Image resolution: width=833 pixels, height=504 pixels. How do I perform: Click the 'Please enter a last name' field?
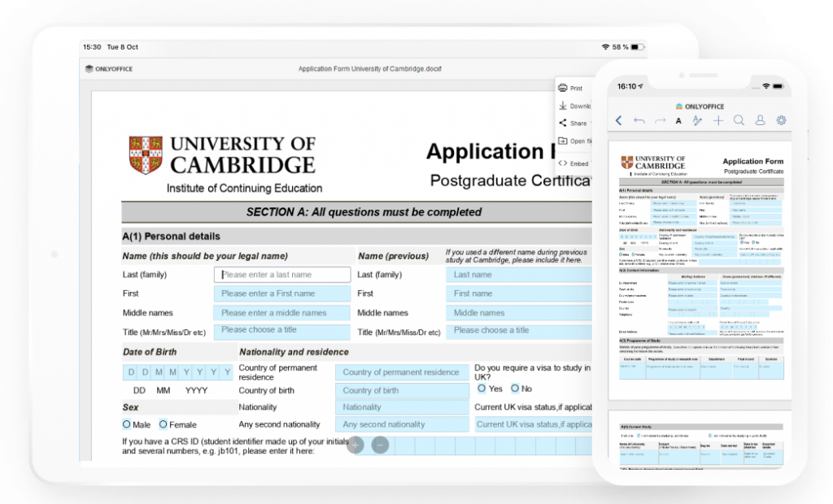(281, 275)
